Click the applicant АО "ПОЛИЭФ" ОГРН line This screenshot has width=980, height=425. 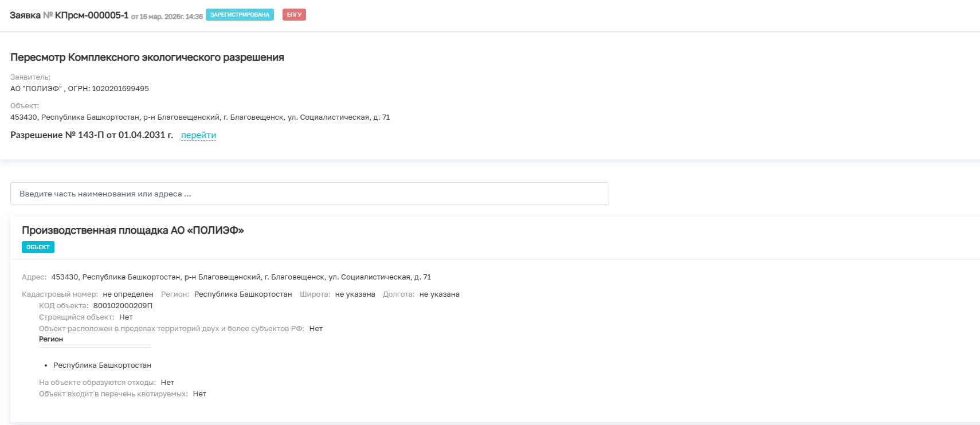coord(80,89)
